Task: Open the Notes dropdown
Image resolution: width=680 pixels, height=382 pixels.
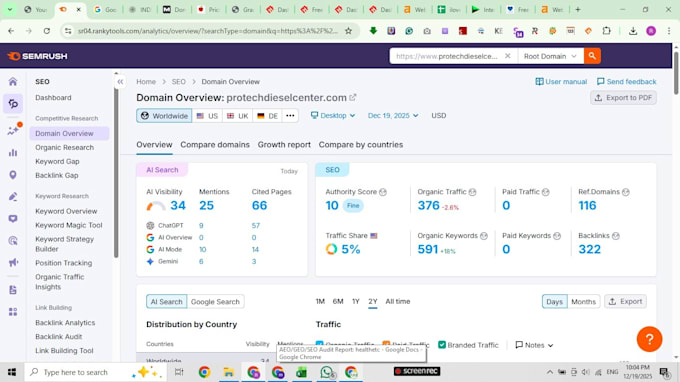Action: [534, 345]
